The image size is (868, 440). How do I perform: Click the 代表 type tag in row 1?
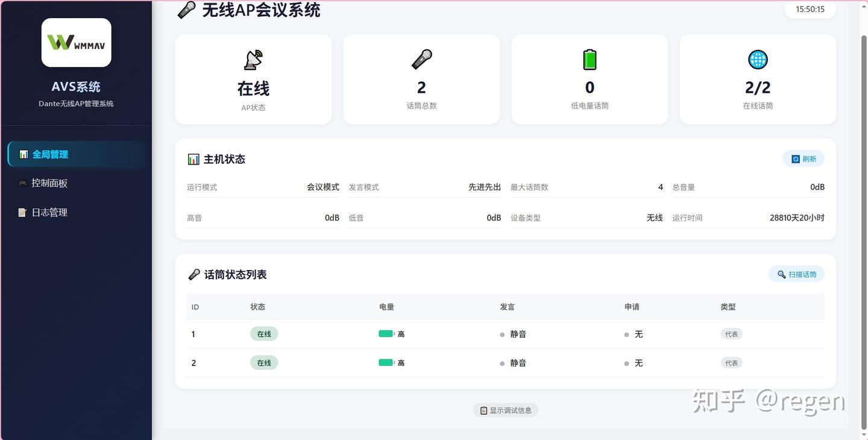point(732,334)
